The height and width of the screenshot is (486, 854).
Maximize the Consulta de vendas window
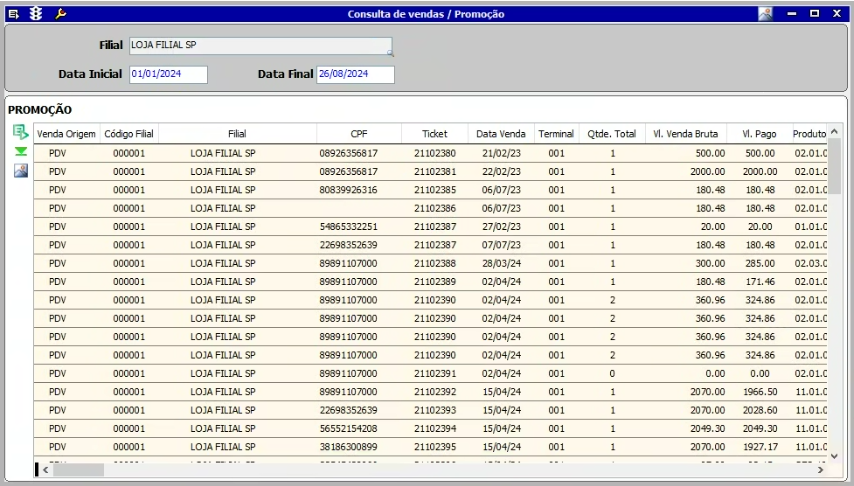(x=814, y=14)
